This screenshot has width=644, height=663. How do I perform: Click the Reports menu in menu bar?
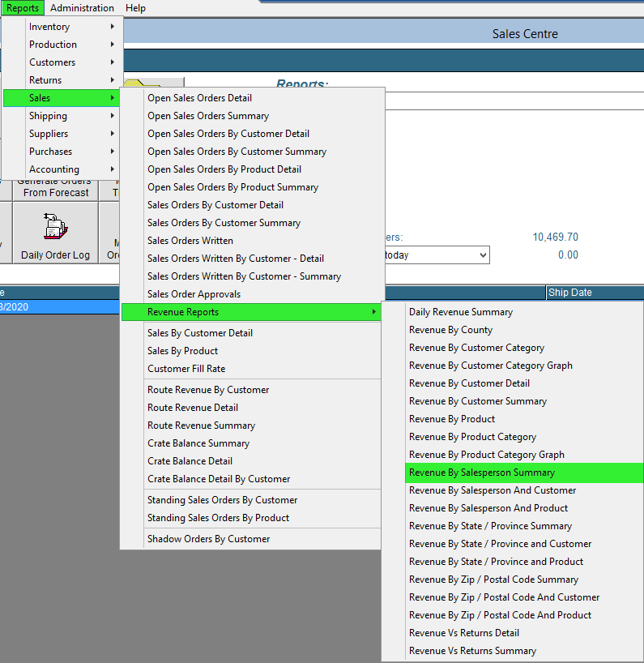pos(23,8)
